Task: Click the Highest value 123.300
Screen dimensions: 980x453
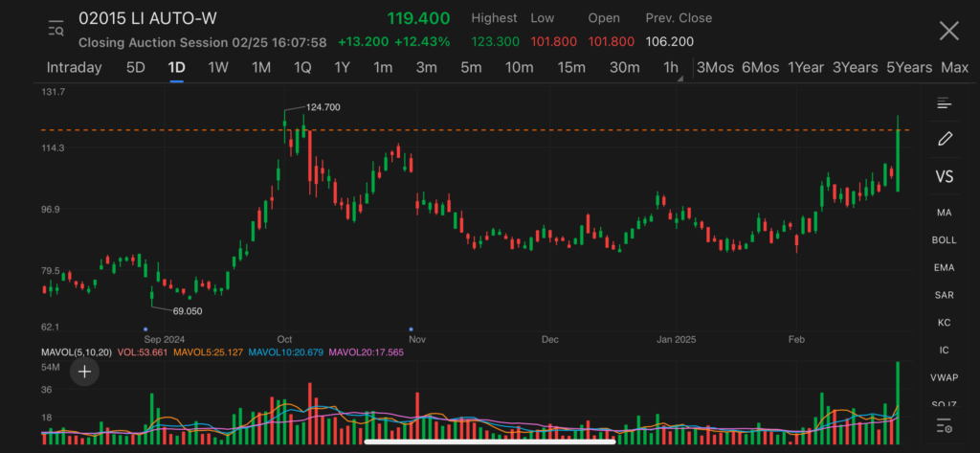Action: click(495, 42)
